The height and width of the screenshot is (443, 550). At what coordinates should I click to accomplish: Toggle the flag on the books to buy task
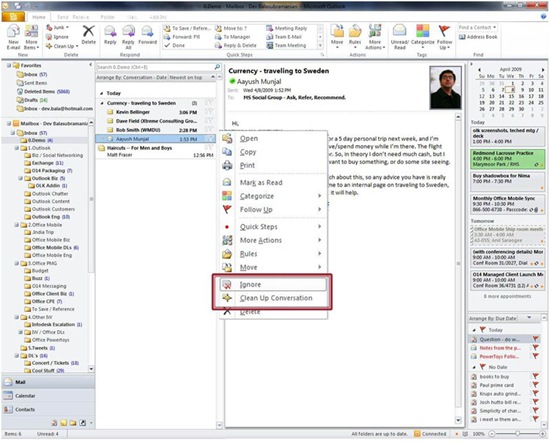[535, 376]
